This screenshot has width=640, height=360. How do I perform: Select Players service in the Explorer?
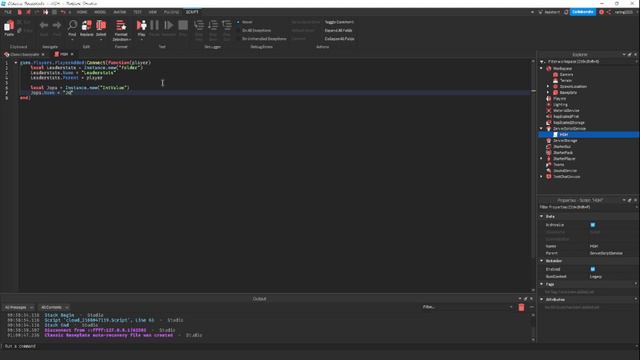tap(559, 98)
